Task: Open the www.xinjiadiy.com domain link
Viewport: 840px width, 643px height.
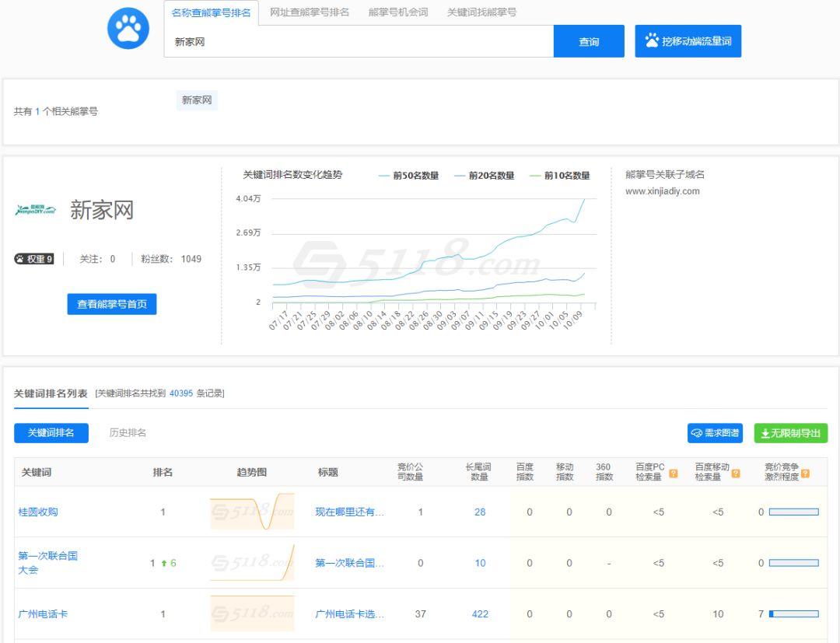Action: coord(662,191)
